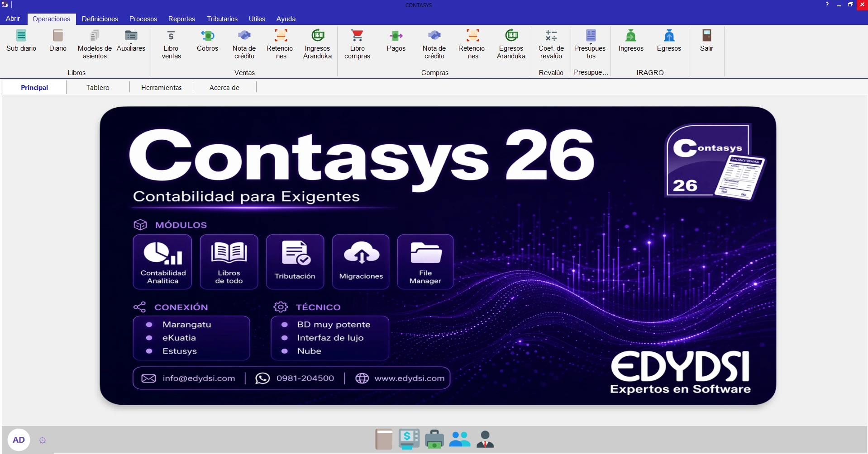
Task: Click the Contasys app icon in title bar
Action: click(x=5, y=5)
